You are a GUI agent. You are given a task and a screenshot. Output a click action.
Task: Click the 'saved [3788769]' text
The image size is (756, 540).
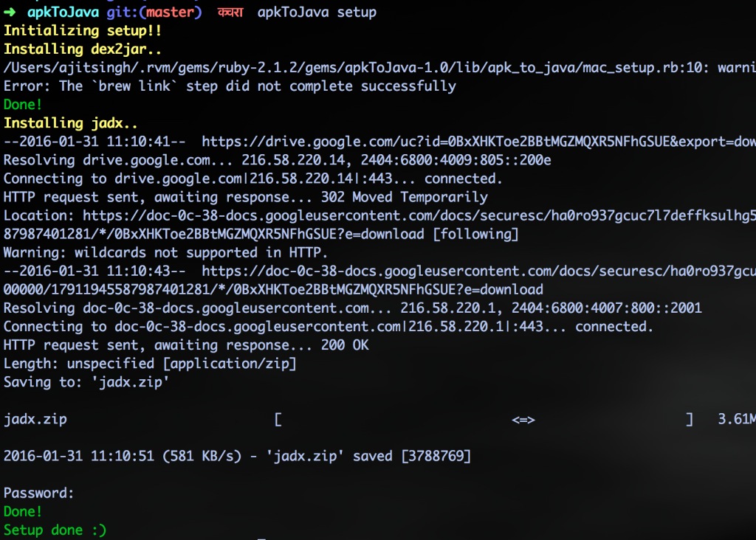coord(412,456)
